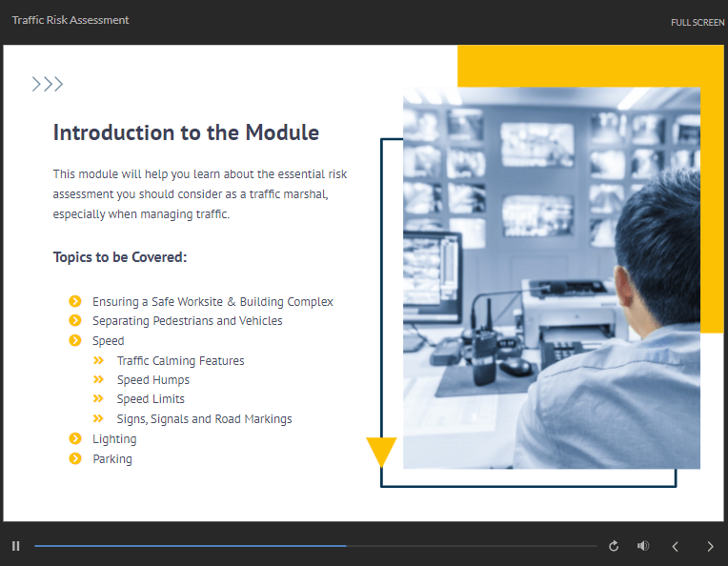The image size is (728, 566).
Task: Click the bullet icon next to Parking
Action: point(75,458)
